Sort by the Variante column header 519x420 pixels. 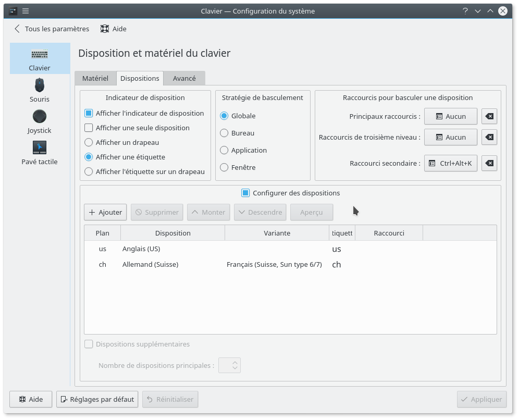277,233
